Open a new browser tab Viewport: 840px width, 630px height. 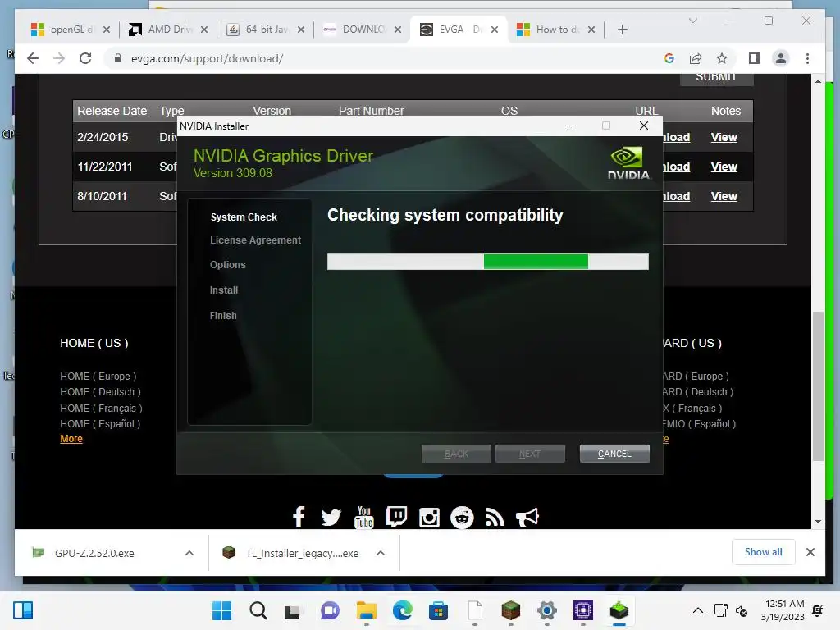click(622, 30)
